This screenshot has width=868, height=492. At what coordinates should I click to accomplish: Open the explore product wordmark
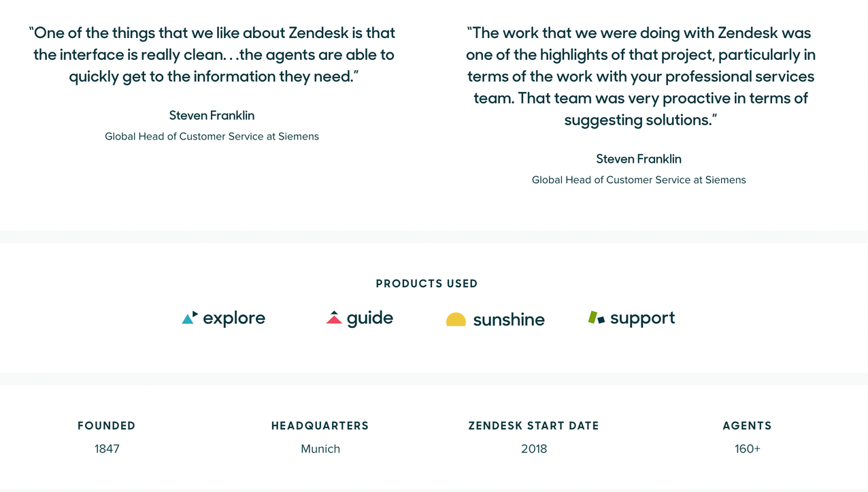[x=234, y=318]
